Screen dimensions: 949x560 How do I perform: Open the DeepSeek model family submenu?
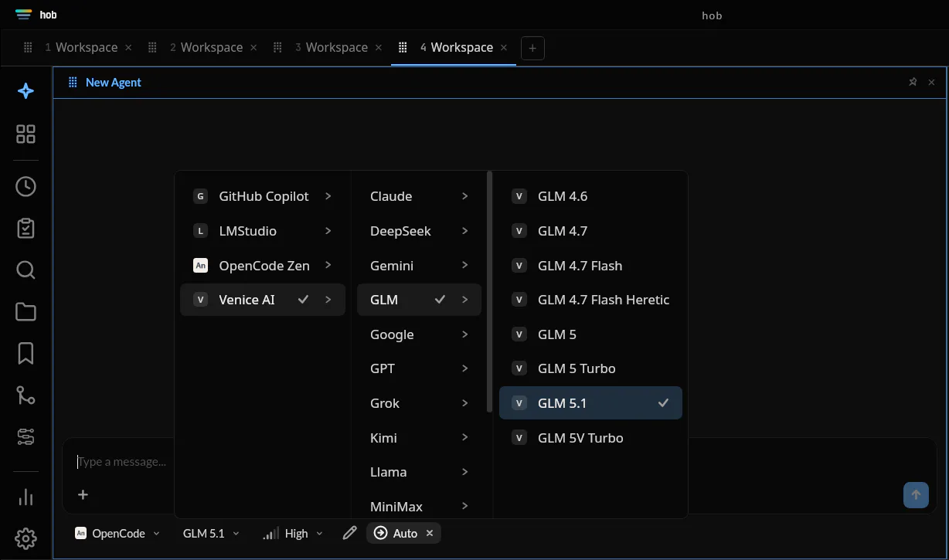coord(419,231)
